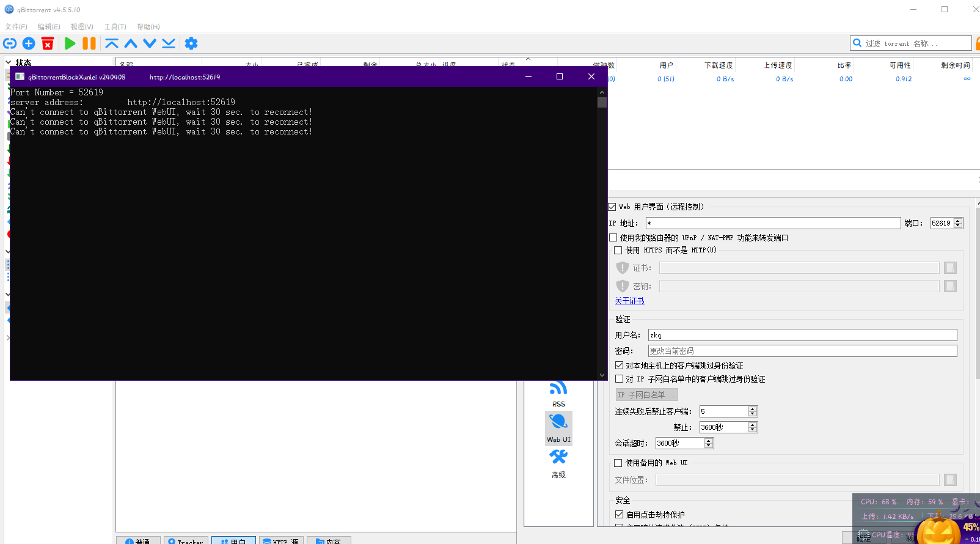This screenshot has height=544, width=980.
Task: Click the green resume play icon
Action: pos(70,43)
